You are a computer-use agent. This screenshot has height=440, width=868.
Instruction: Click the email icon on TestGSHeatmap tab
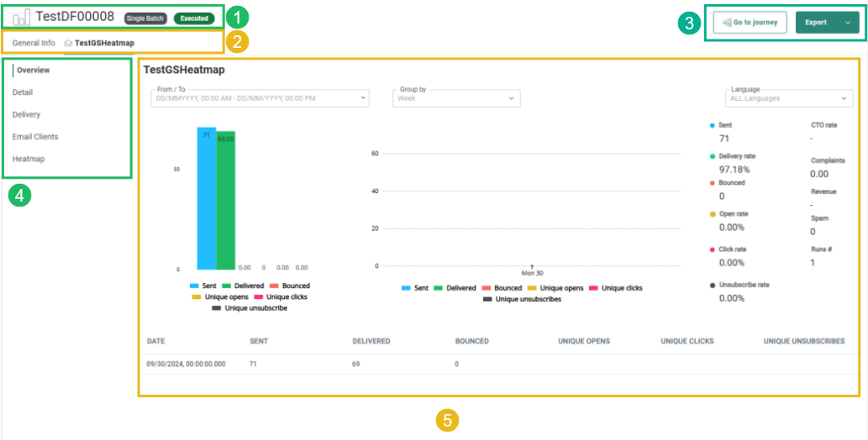[68, 43]
